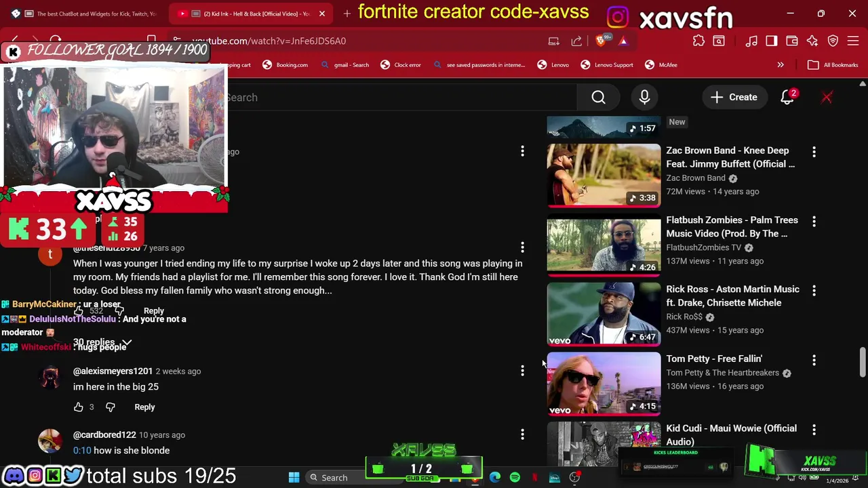Image resolution: width=868 pixels, height=488 pixels.
Task: Open the All Bookmarks folder
Action: [x=833, y=65]
